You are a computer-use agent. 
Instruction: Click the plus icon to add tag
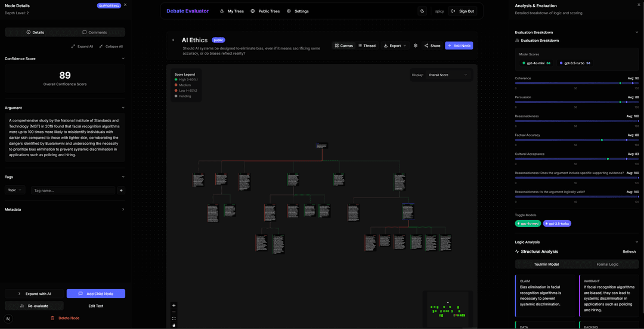[x=121, y=190]
